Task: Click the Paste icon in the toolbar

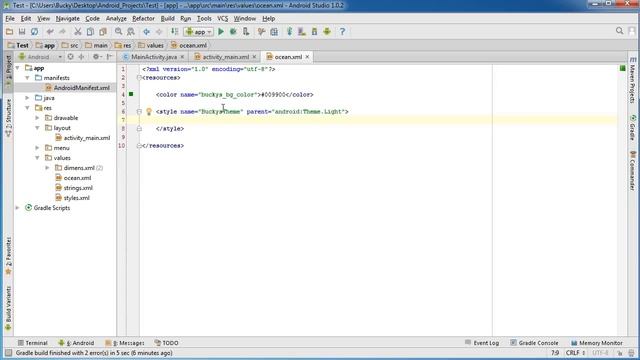Action: point(103,31)
